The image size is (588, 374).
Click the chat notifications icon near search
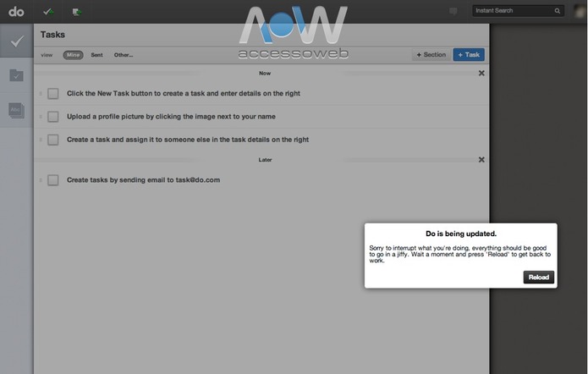(453, 12)
